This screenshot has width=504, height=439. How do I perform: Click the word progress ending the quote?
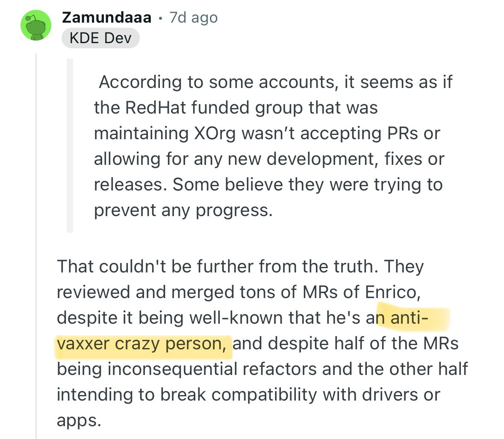pos(234,211)
